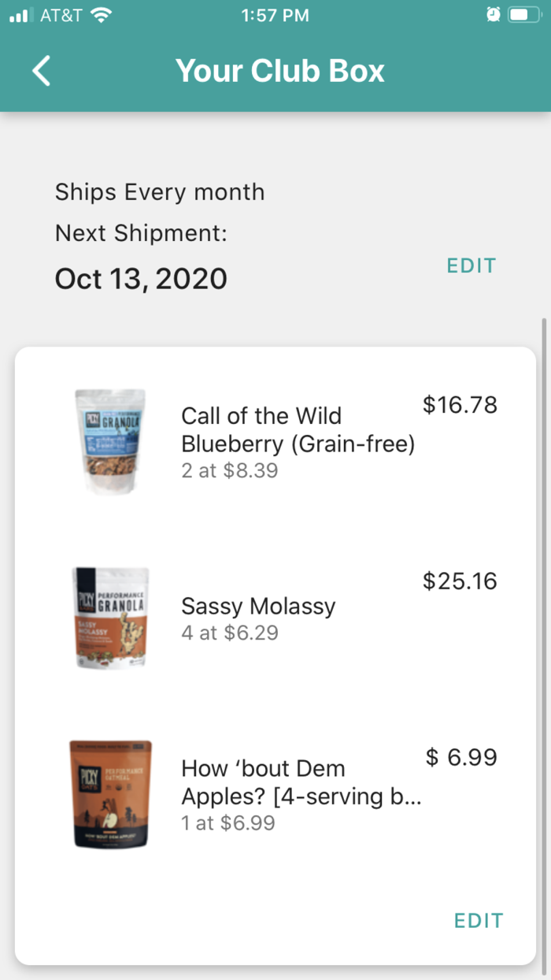
Task: Tap the $16.78 item price
Action: [x=460, y=405]
